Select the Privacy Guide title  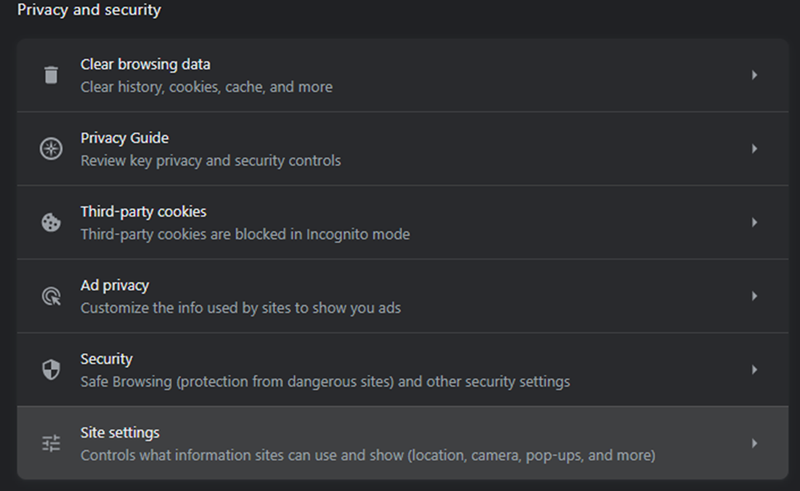coord(124,138)
